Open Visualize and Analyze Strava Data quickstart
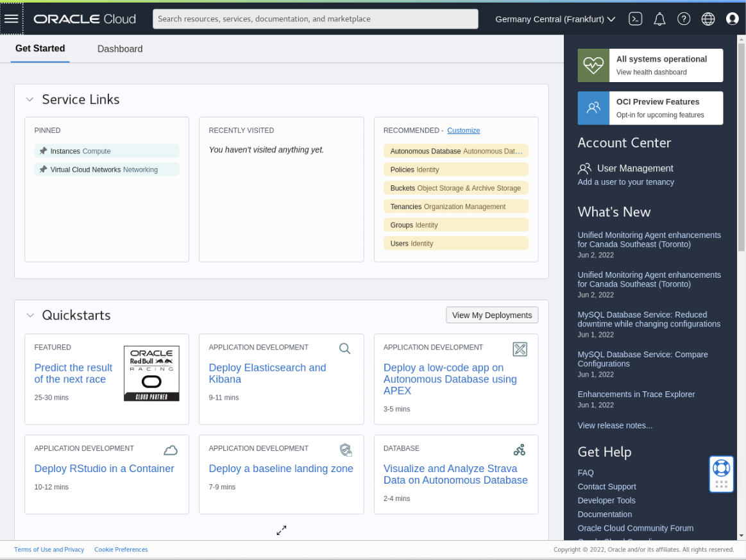The width and height of the screenshot is (746, 560). (x=455, y=474)
